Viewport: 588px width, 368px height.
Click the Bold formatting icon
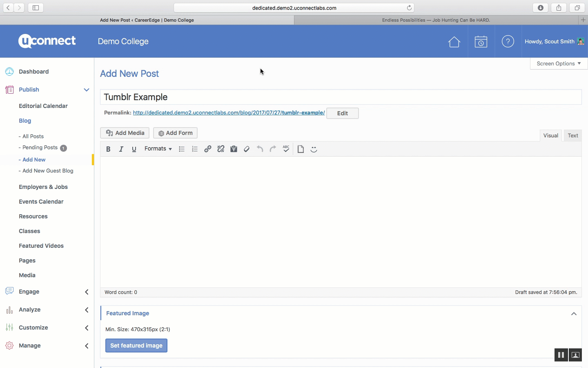(x=108, y=149)
